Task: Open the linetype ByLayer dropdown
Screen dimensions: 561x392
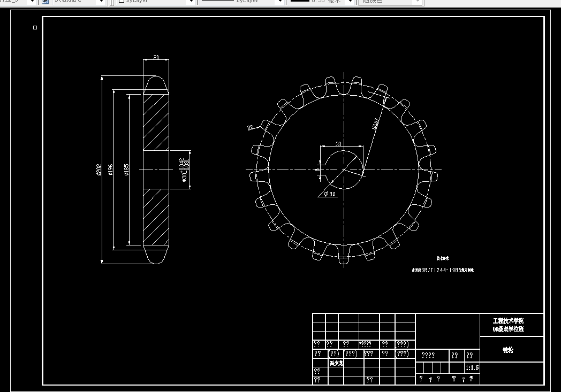Action: [x=241, y=2]
